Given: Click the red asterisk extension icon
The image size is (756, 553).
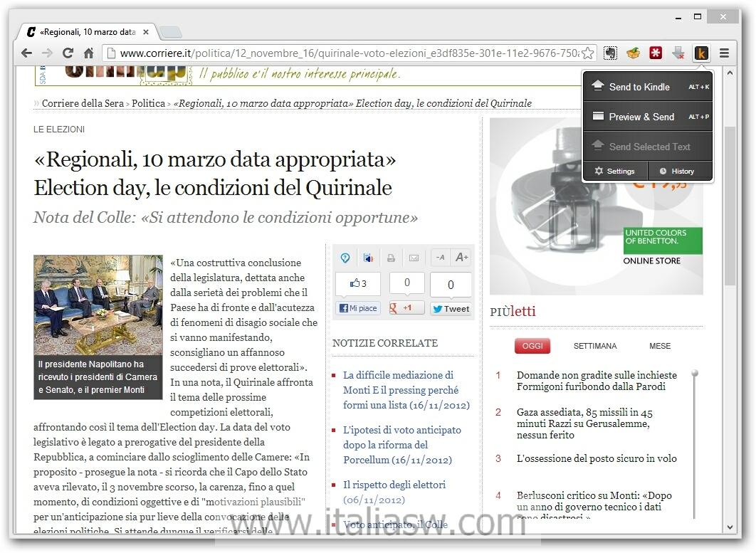Looking at the screenshot, I should [656, 53].
